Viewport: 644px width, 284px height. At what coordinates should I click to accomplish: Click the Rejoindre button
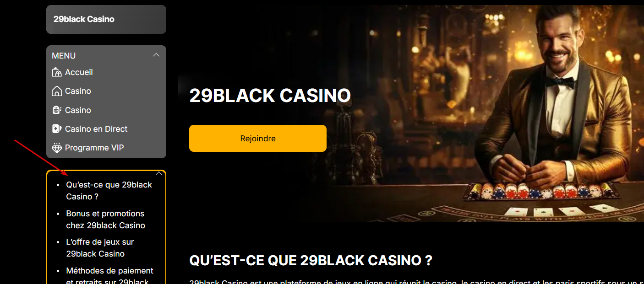pos(258,138)
